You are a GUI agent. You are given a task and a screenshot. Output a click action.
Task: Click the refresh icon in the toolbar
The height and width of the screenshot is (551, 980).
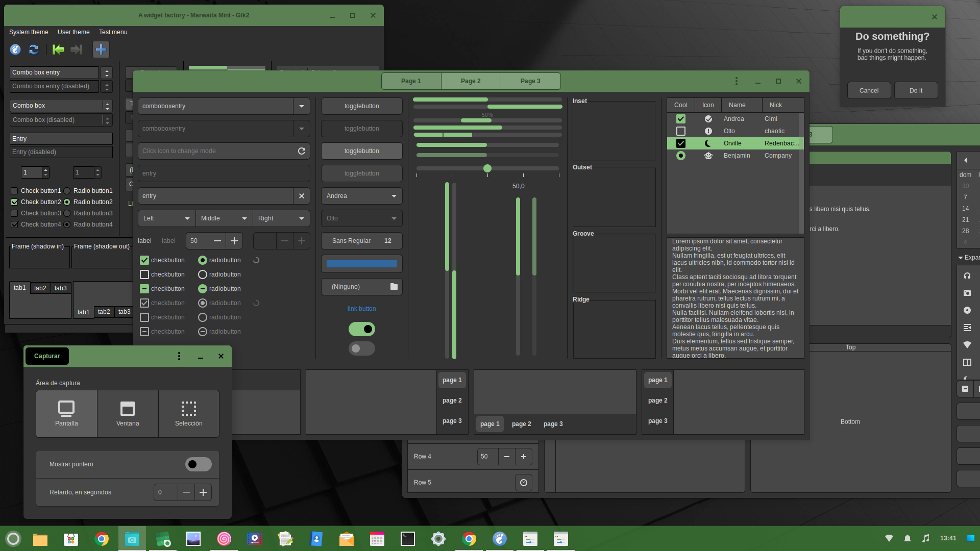click(34, 49)
